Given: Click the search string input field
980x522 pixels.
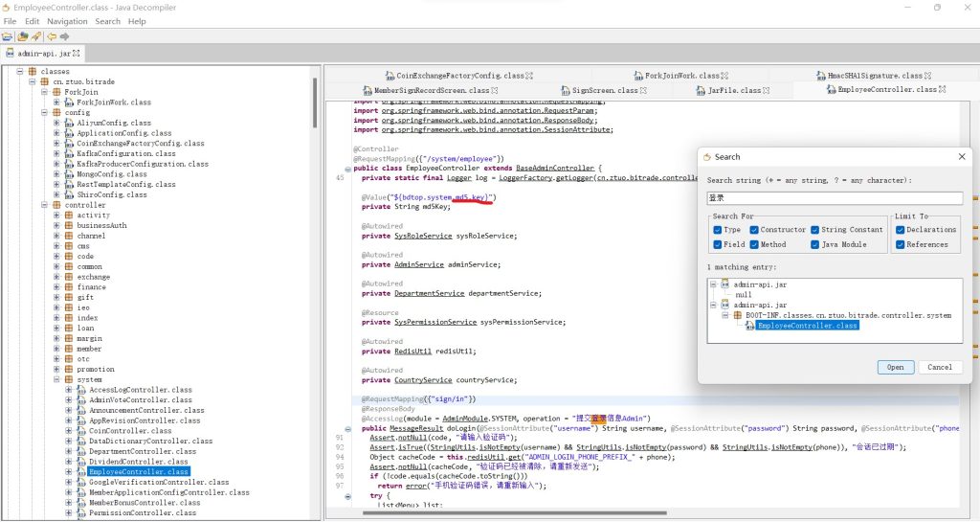Looking at the screenshot, I should tap(833, 198).
